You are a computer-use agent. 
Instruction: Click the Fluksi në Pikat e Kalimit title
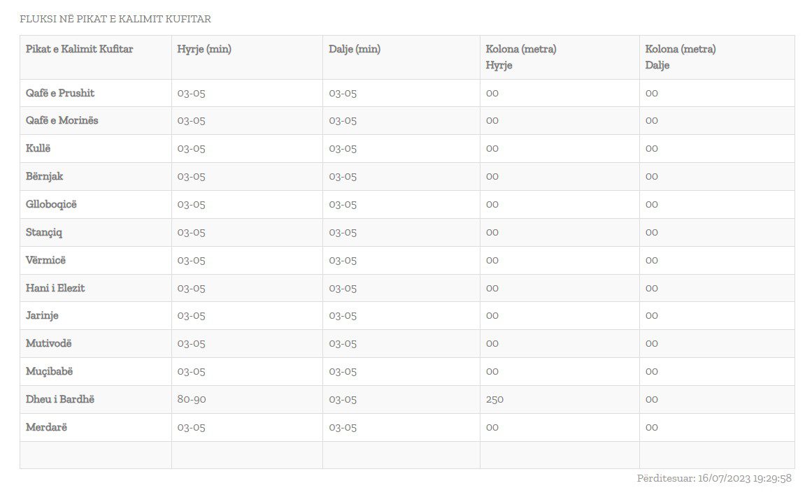pyautogui.click(x=115, y=19)
